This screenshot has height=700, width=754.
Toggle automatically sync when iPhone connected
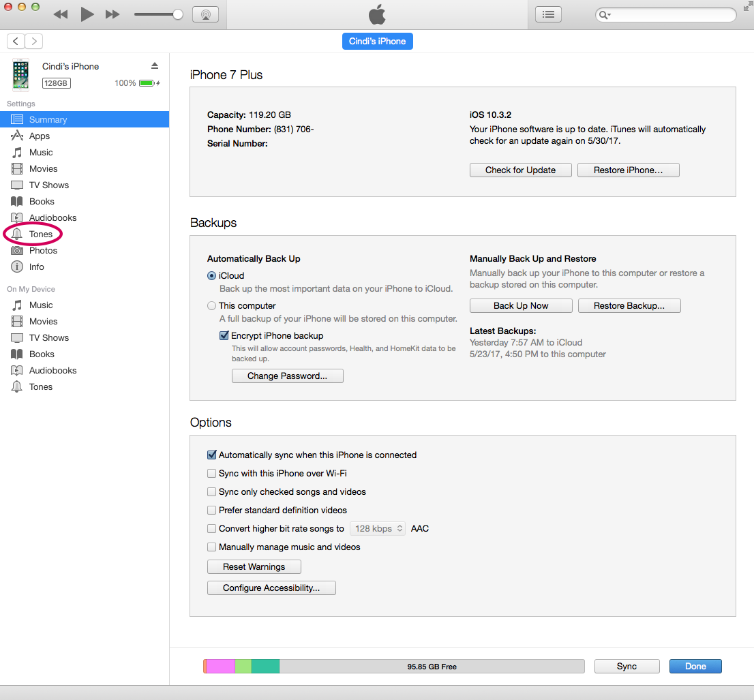click(211, 455)
